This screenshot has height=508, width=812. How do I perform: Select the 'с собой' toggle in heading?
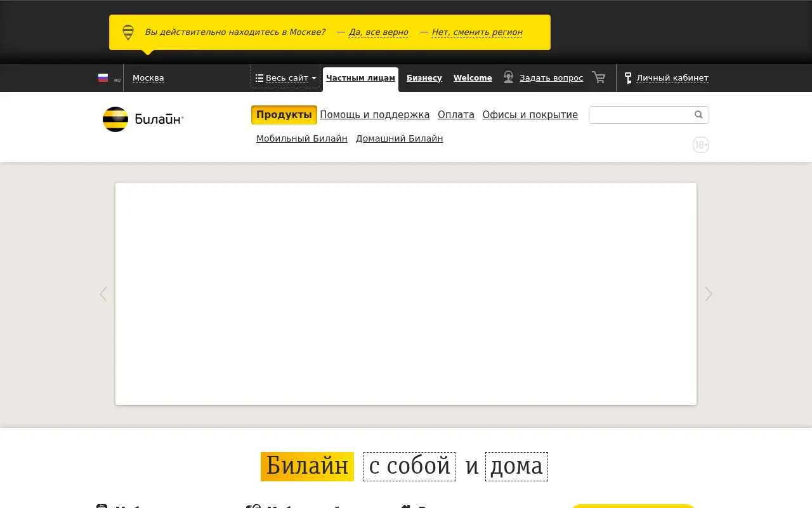409,467
